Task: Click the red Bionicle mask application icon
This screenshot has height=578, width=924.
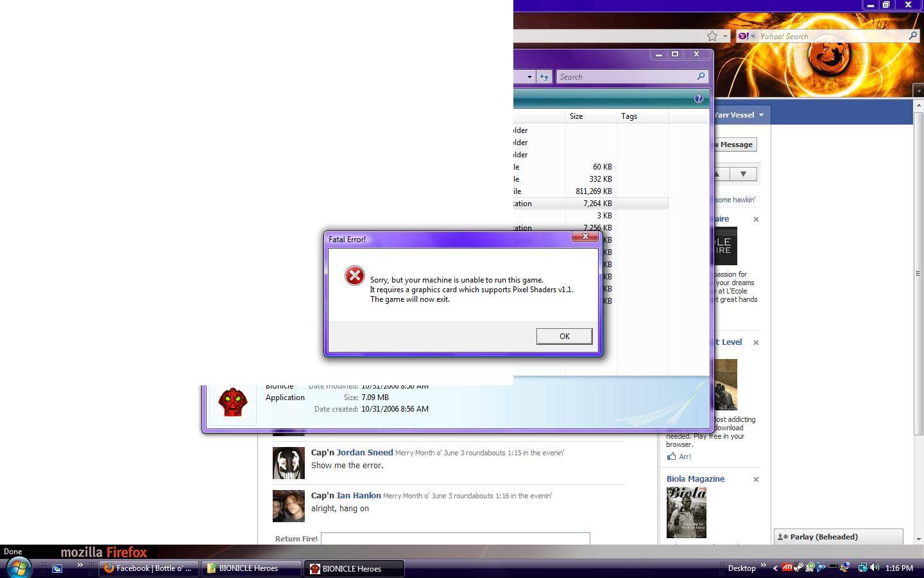Action: pyautogui.click(x=232, y=403)
